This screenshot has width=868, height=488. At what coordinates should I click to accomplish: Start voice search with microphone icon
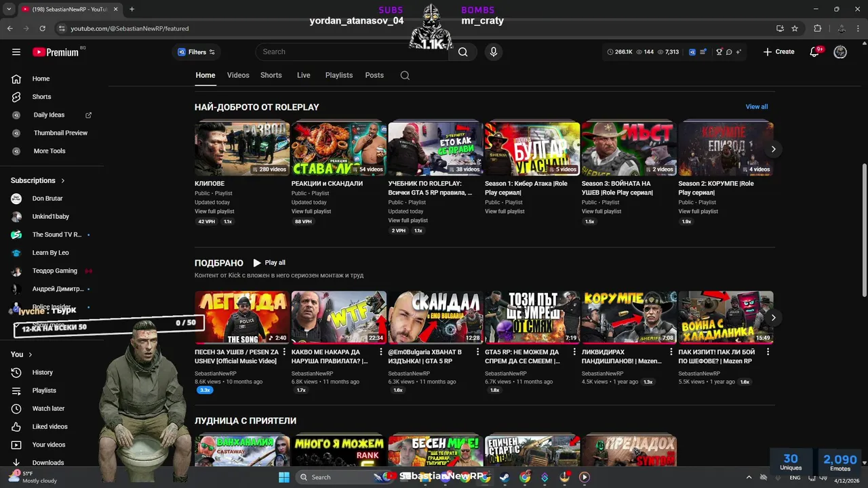493,52
